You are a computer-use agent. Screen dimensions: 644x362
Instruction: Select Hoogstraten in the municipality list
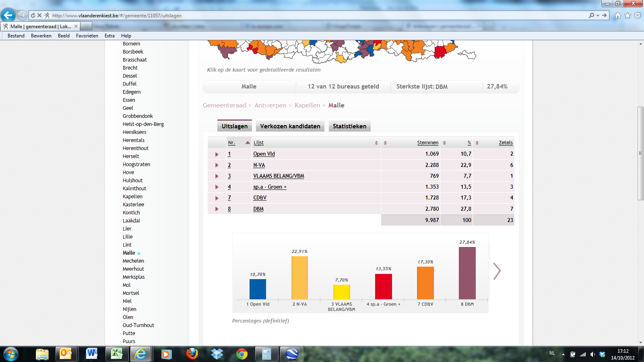(136, 165)
